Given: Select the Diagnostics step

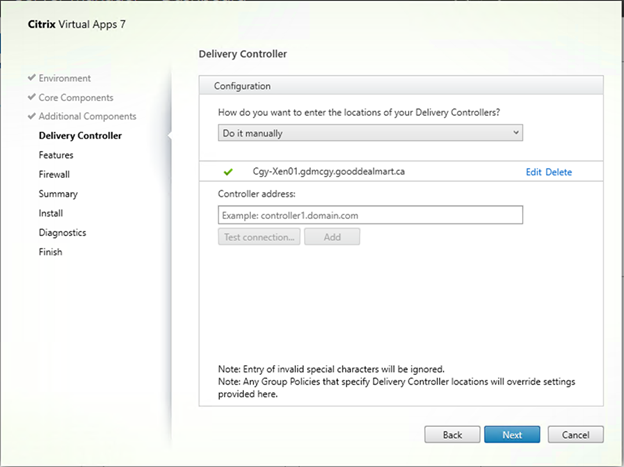Looking at the screenshot, I should (62, 233).
